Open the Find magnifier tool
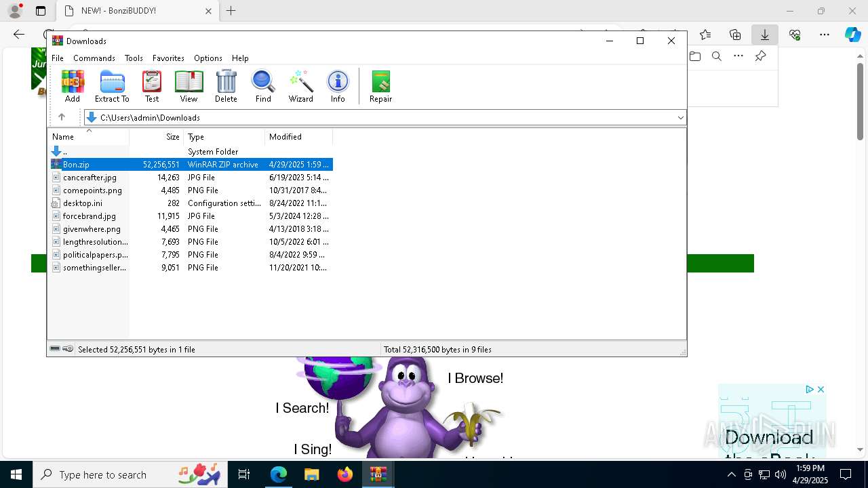Image resolution: width=868 pixels, height=488 pixels. click(263, 86)
